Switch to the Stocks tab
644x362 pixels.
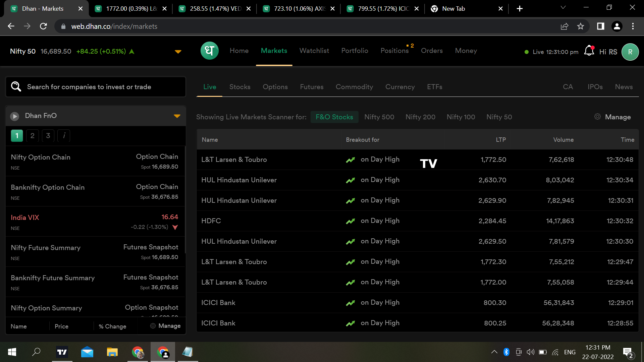(240, 87)
